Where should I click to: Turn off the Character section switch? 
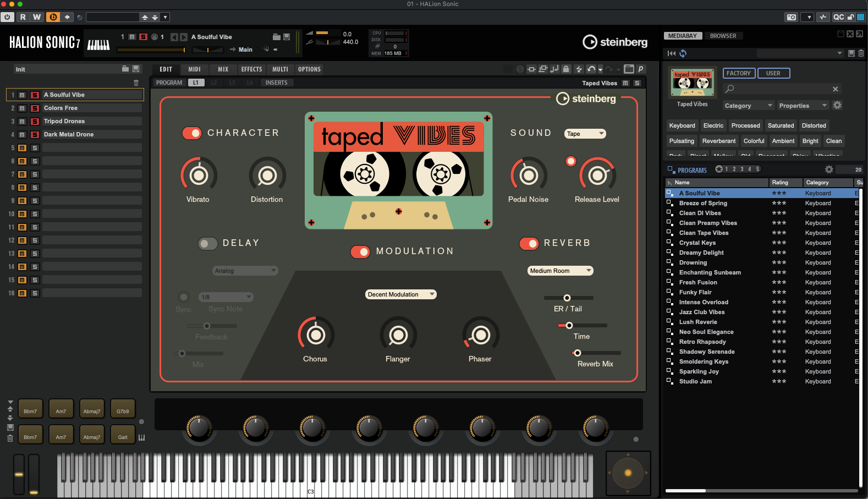point(192,133)
